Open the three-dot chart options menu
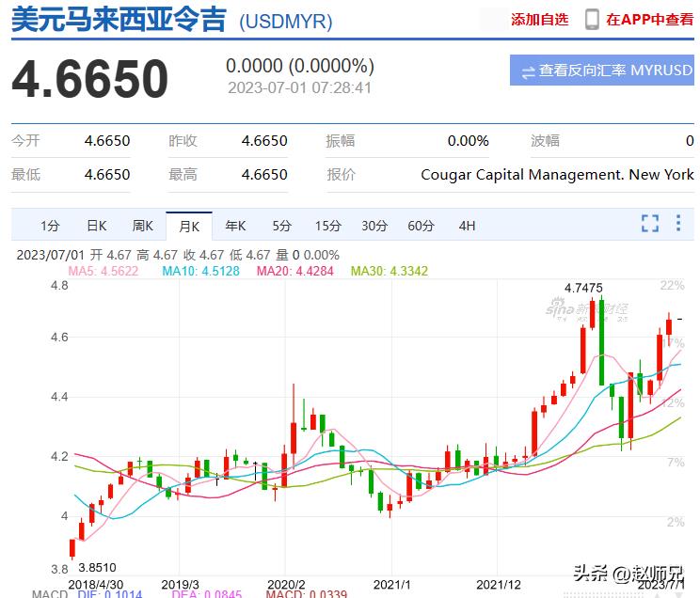Image resolution: width=700 pixels, height=598 pixels. 678,224
